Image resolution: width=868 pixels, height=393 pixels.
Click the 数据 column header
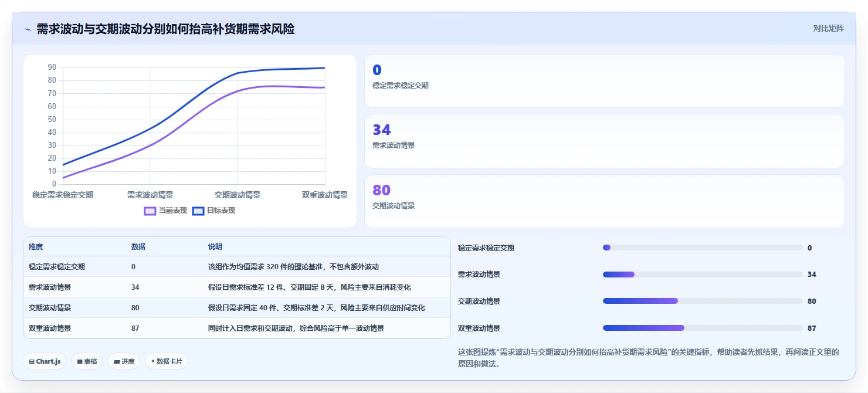click(138, 247)
